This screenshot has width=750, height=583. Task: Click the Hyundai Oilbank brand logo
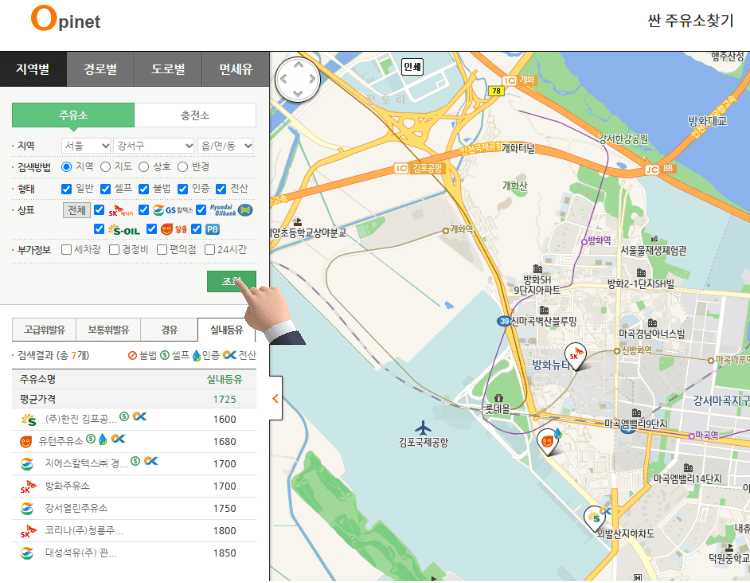[231, 210]
